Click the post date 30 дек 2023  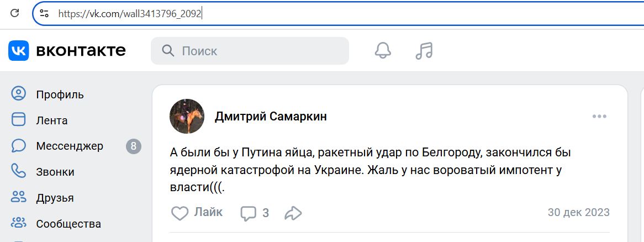pos(578,213)
